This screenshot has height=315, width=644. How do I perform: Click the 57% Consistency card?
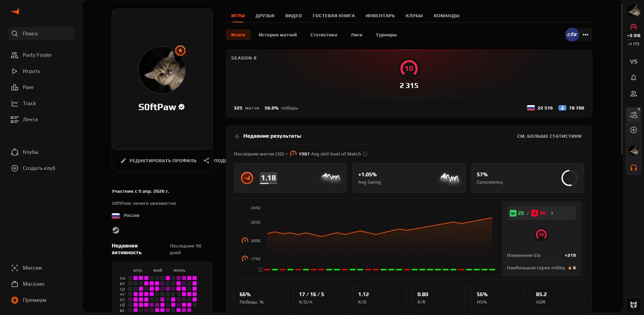[528, 178]
